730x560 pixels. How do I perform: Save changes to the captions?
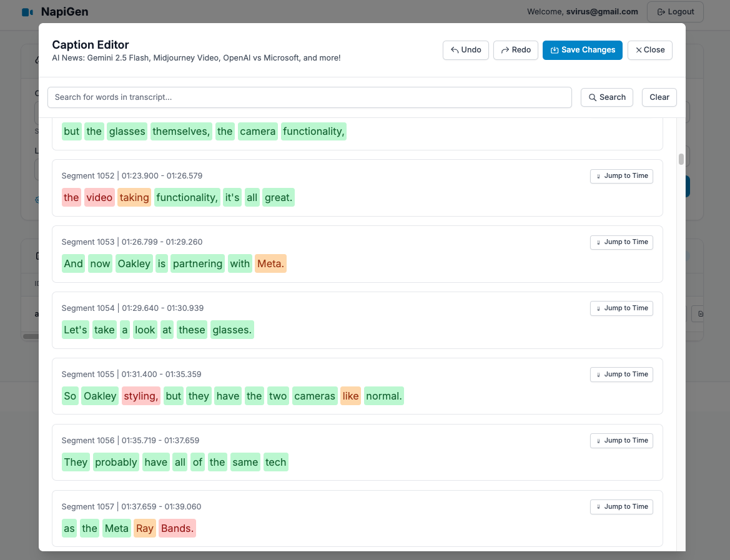coord(582,50)
